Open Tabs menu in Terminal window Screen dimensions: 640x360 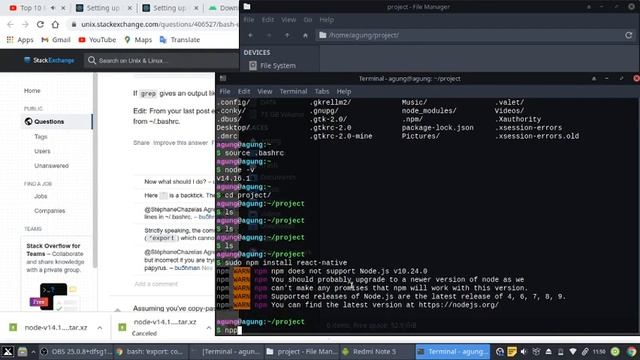click(322, 91)
